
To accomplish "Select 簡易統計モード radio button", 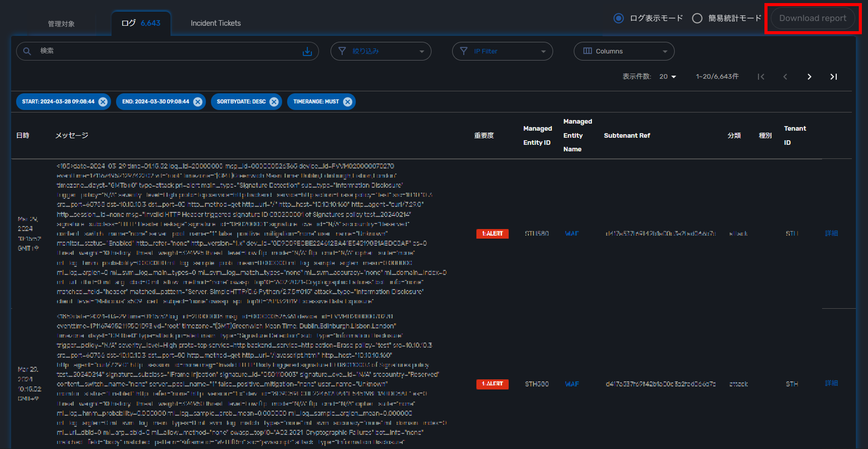I will (697, 18).
